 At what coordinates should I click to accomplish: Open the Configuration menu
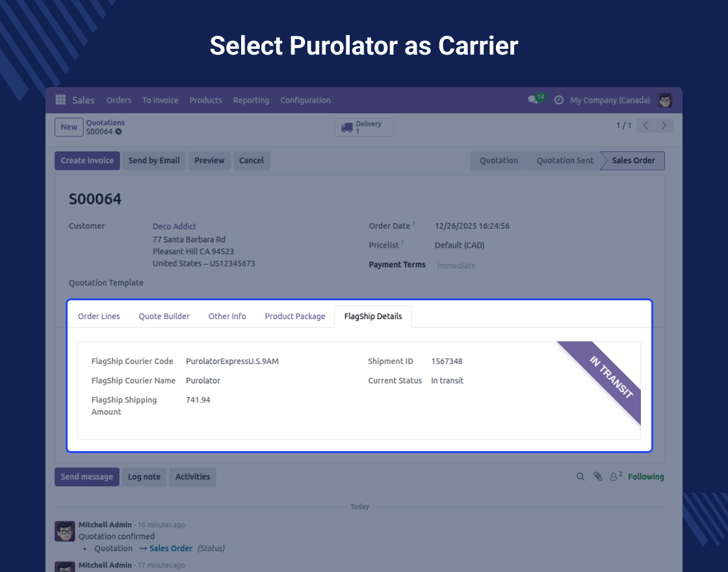click(305, 100)
